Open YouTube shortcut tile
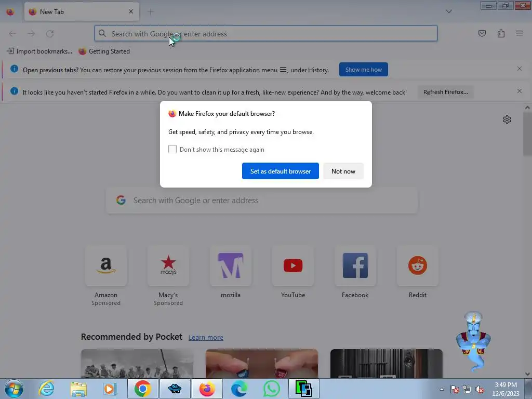The width and height of the screenshot is (532, 399). tap(293, 266)
